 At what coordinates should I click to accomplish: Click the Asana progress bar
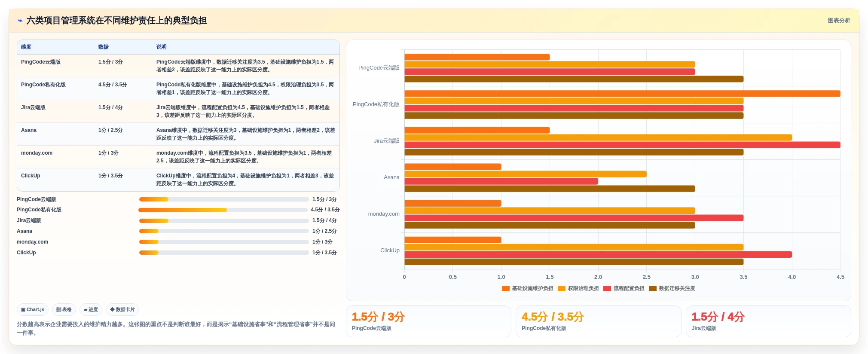(223, 231)
